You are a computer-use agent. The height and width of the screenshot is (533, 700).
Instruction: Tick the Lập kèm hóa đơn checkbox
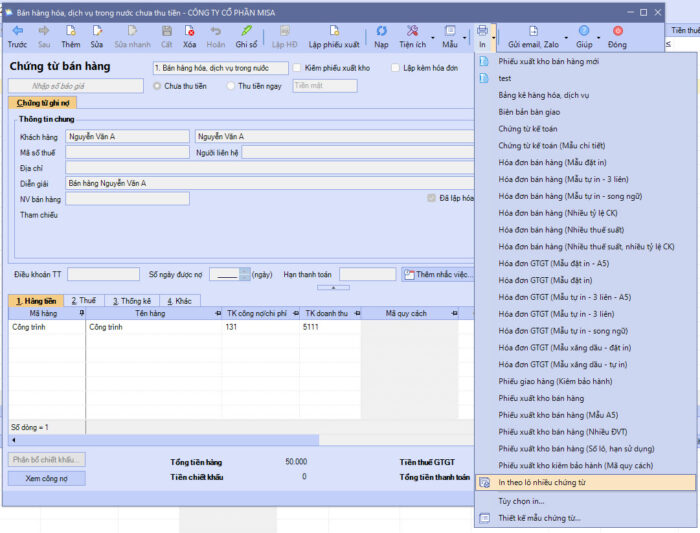pos(395,68)
